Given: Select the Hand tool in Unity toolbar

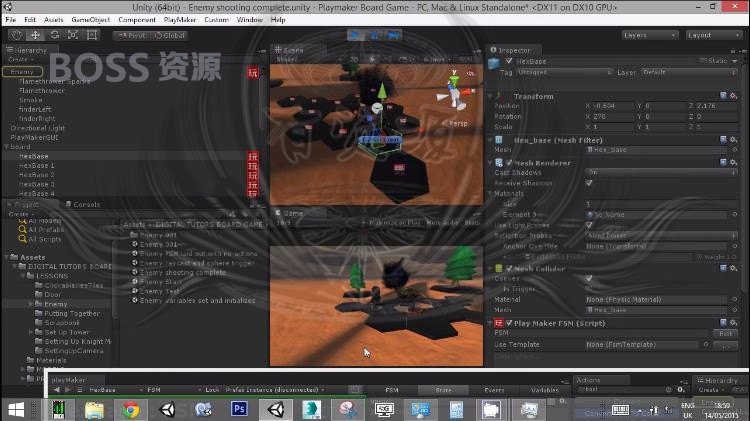Looking at the screenshot, I should tap(17, 35).
